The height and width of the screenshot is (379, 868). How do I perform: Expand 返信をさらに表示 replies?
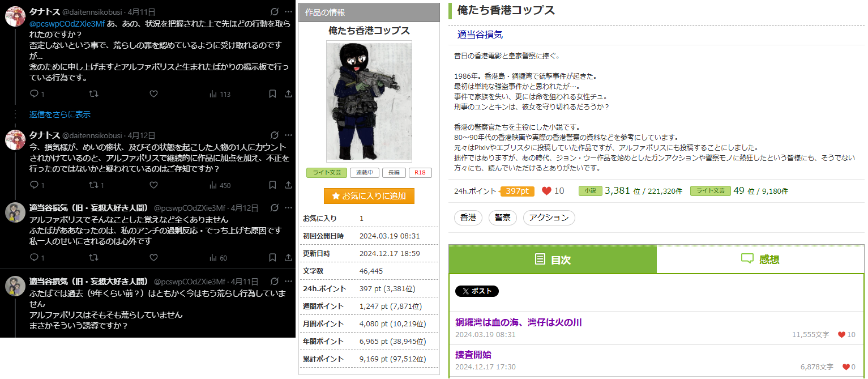tap(60, 114)
